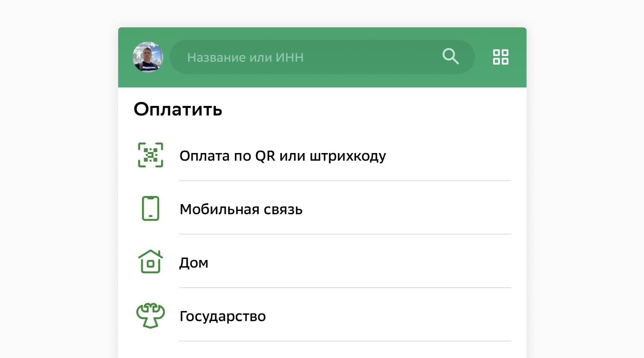Click the 'Оплатить' heading
Viewport: 644px width, 358px height.
pyautogui.click(x=178, y=110)
